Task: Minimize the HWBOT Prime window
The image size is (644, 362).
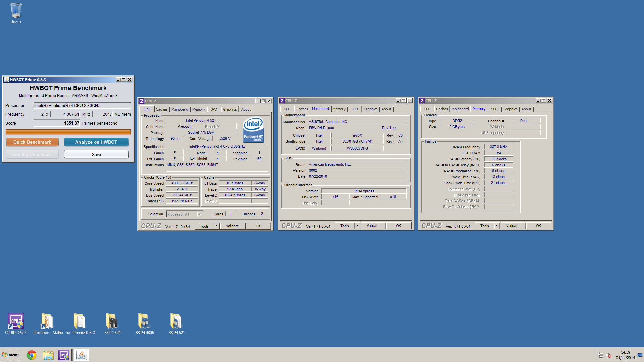Action: (x=118, y=80)
